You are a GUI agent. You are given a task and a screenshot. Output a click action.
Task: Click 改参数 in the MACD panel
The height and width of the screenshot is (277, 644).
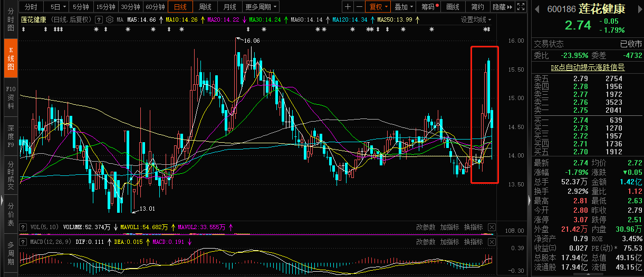click(426, 242)
